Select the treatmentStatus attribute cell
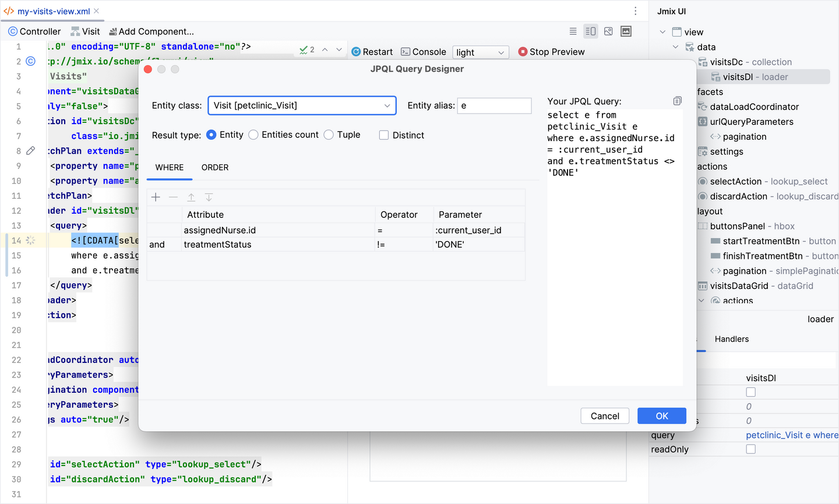 (278, 245)
